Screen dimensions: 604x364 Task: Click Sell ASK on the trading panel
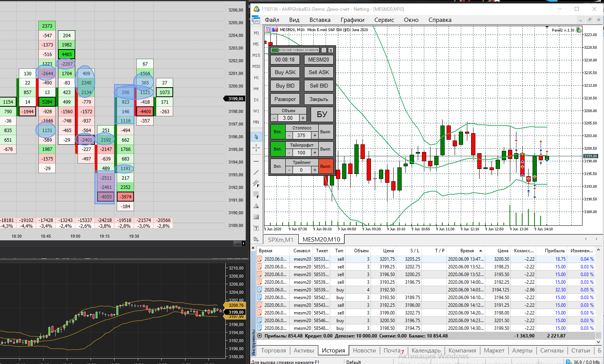click(x=319, y=72)
